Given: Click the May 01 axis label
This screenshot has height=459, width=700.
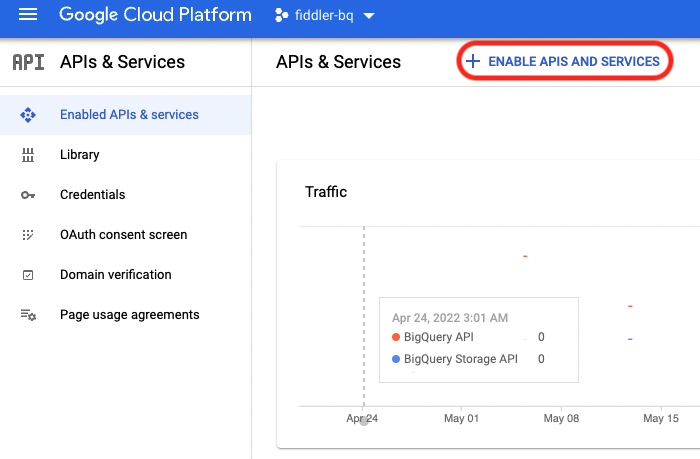Looking at the screenshot, I should 461,418.
